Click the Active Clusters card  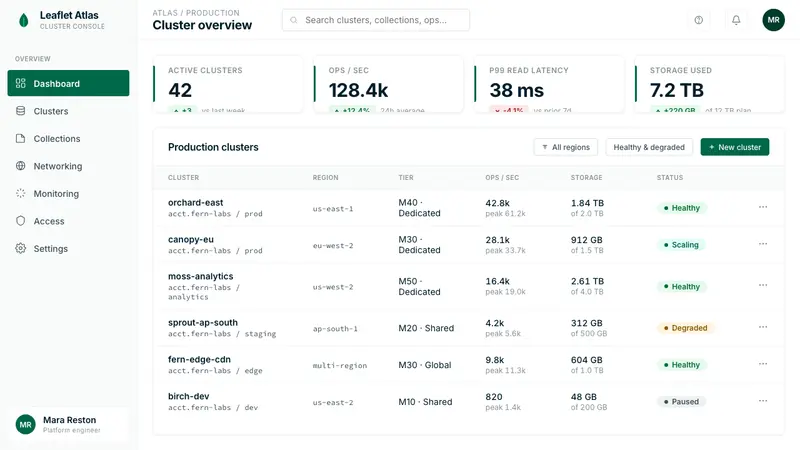[x=228, y=84]
